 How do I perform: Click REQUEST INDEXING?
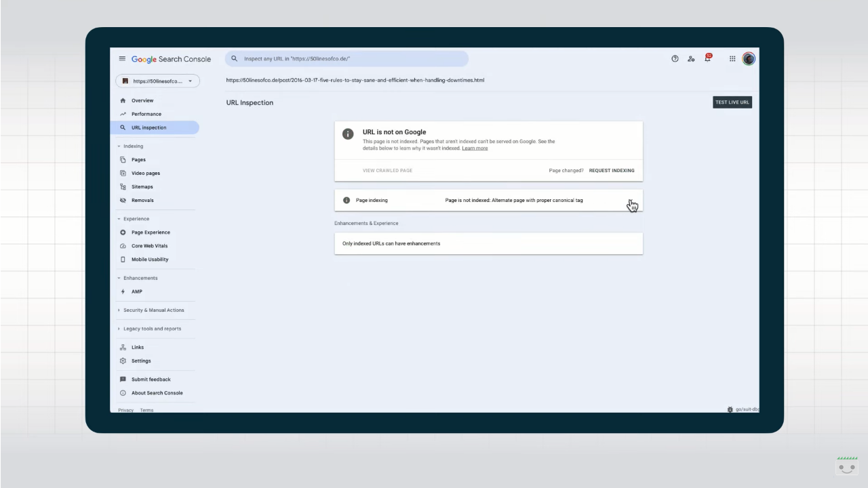(612, 170)
